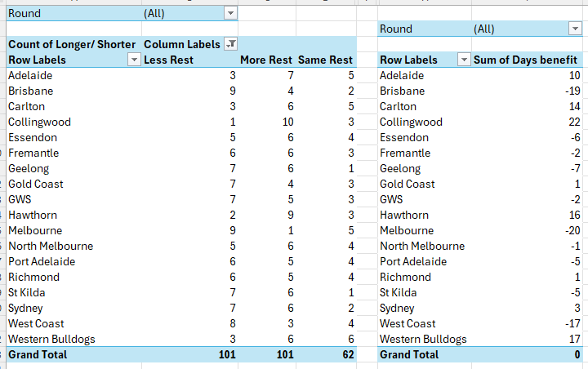
Task: Select West Coast's days benefit value -17
Action: tap(573, 323)
